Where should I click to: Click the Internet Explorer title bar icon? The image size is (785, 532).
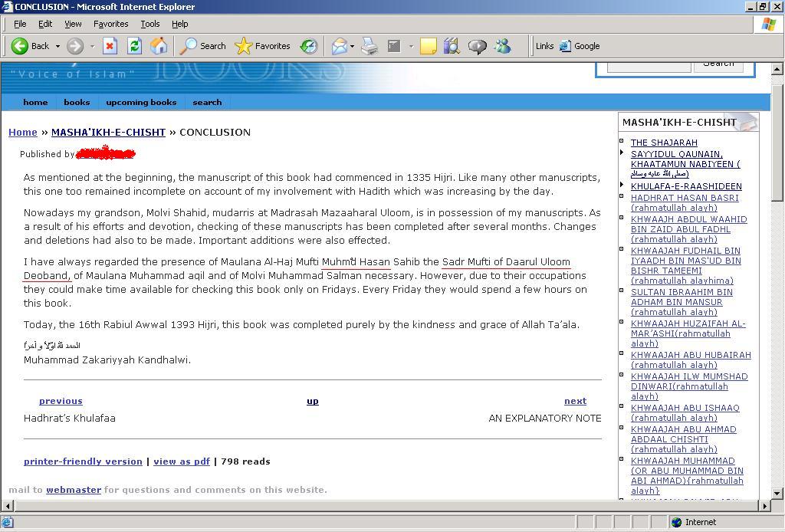pyautogui.click(x=7, y=6)
